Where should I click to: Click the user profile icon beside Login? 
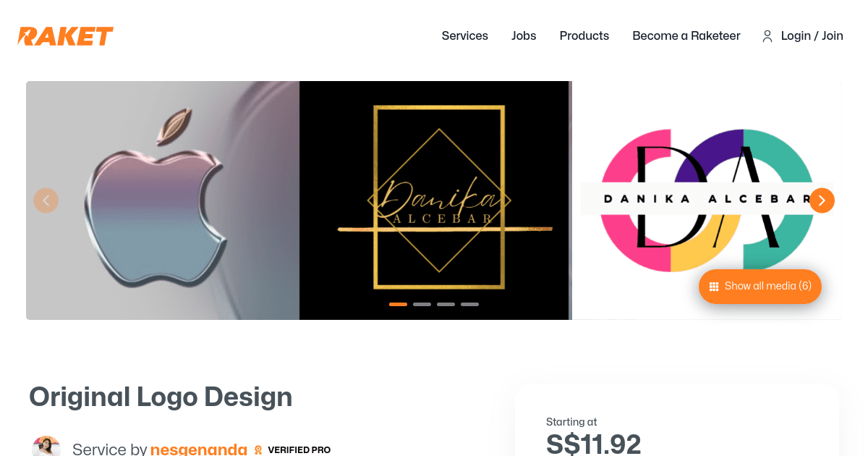767,36
